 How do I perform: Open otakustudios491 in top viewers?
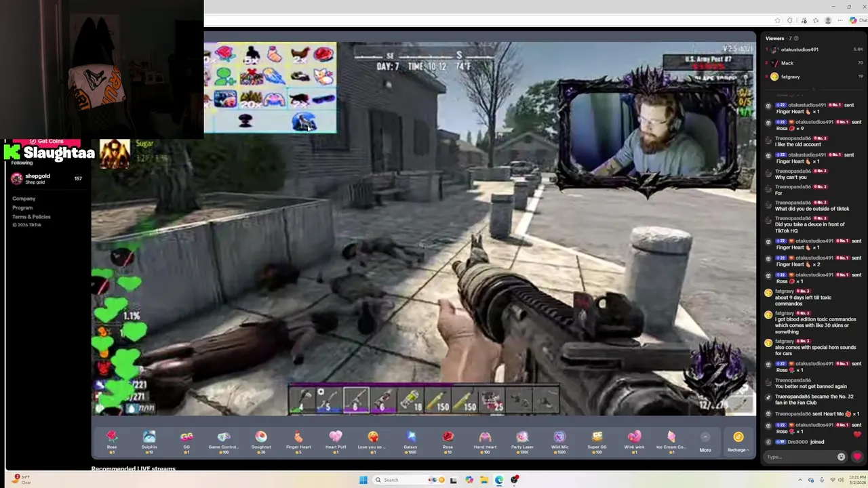814,49
